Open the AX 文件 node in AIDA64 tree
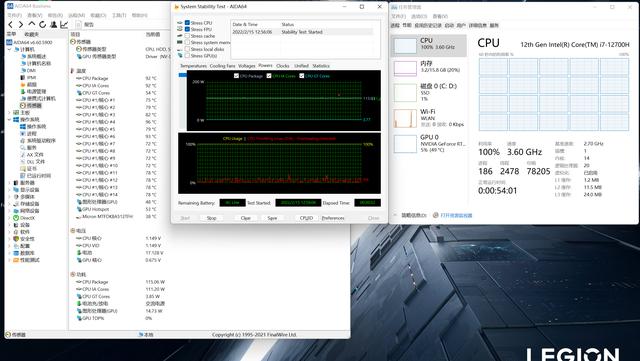This screenshot has width=640, height=361. click(x=35, y=154)
